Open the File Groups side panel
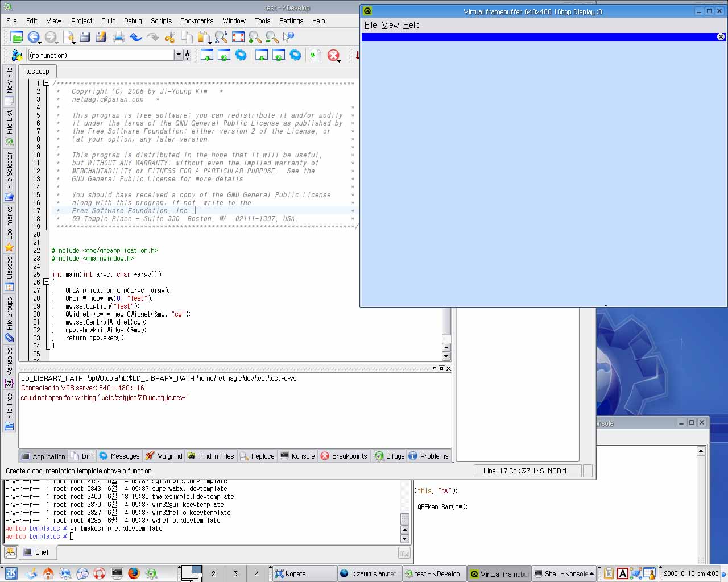This screenshot has width=728, height=582. click(x=9, y=319)
